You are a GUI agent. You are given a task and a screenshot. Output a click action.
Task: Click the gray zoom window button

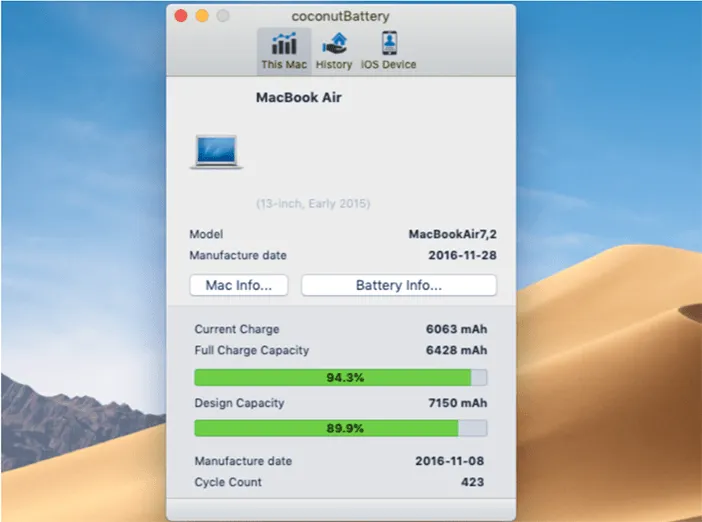click(x=222, y=16)
